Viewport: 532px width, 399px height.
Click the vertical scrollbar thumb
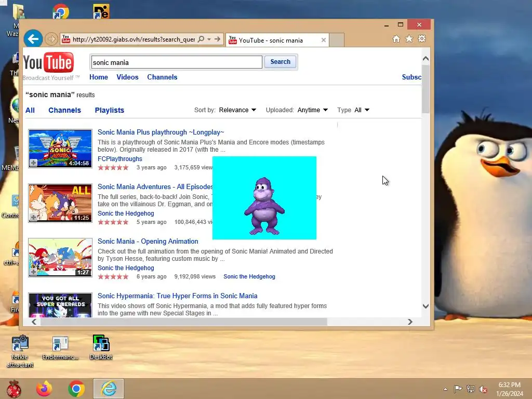(426, 89)
